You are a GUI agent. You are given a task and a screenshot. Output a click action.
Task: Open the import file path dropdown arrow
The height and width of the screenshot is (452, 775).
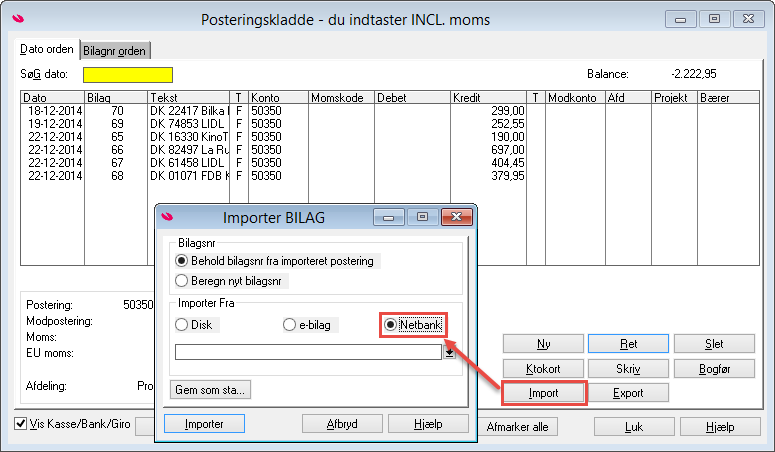449,352
